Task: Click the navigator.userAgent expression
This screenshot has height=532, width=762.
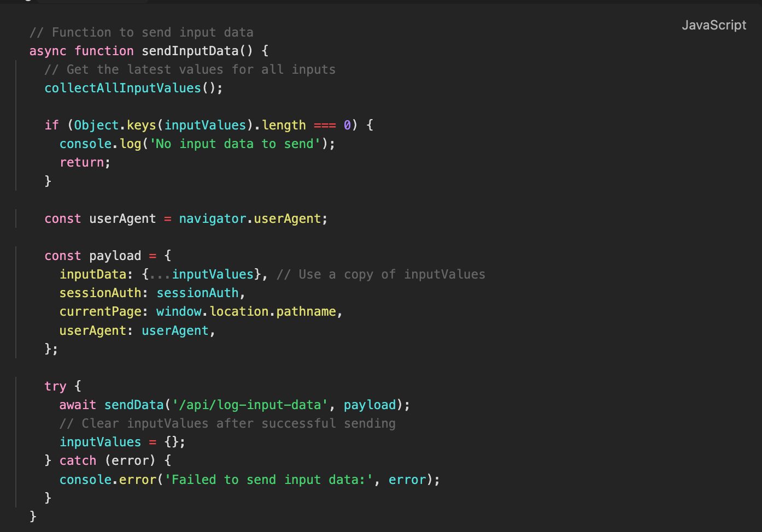Action: (x=252, y=218)
